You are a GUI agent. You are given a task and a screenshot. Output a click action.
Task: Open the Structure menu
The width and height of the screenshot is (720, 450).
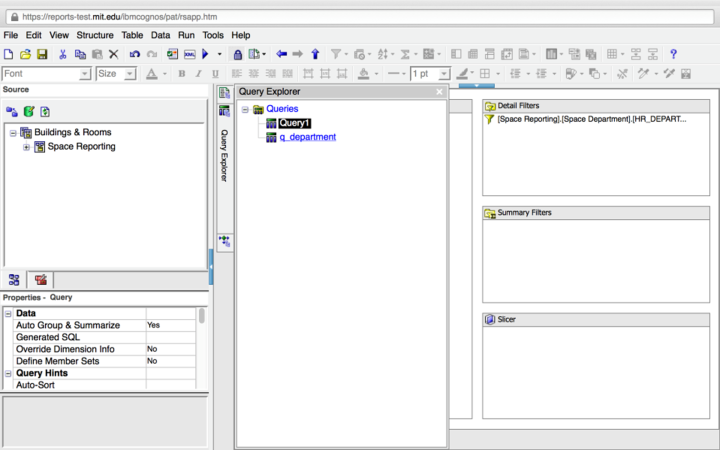pos(95,35)
